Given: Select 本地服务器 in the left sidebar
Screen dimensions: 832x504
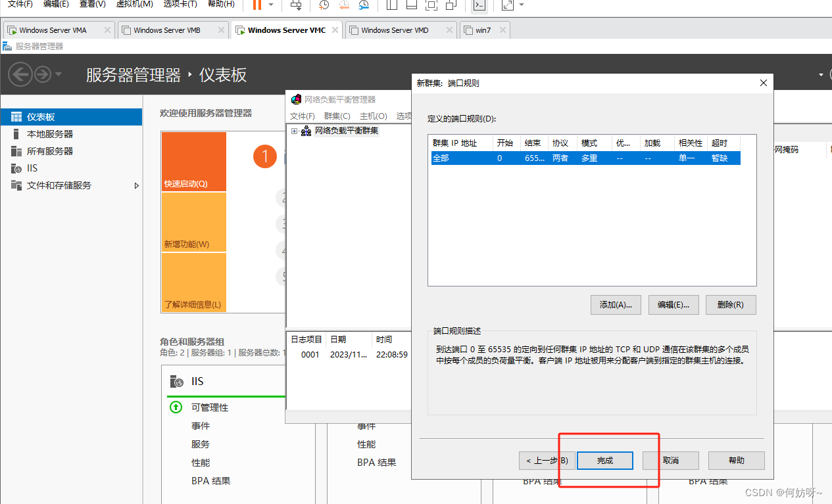Looking at the screenshot, I should [x=49, y=134].
